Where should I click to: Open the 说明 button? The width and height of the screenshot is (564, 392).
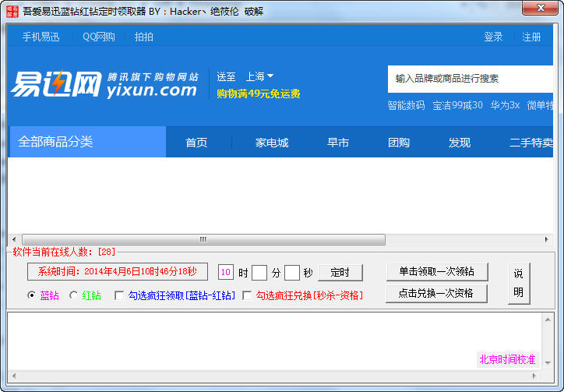coord(519,284)
